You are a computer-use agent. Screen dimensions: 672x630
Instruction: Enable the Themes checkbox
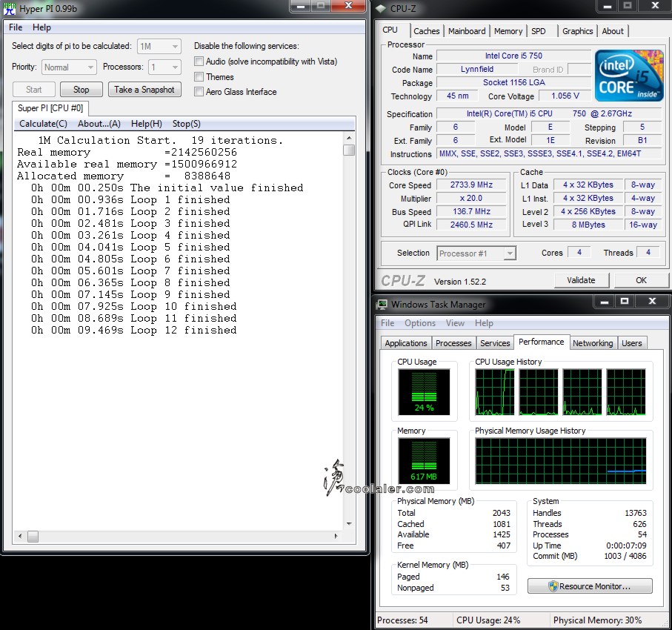pyautogui.click(x=199, y=77)
